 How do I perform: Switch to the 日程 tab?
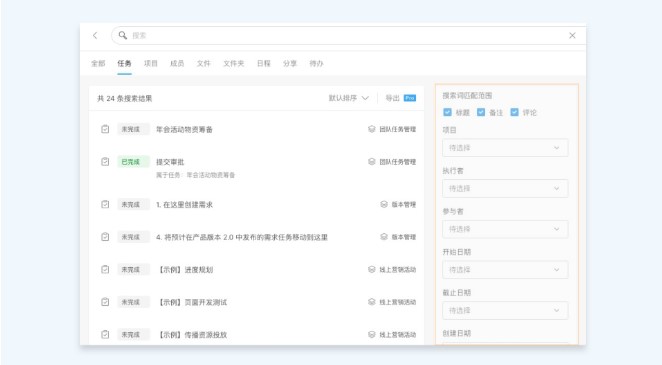point(263,63)
